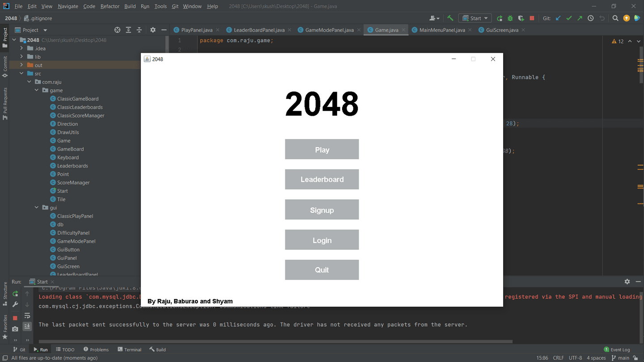Hide the Project panel with the minus icon
The image size is (644, 362).
[x=164, y=30]
